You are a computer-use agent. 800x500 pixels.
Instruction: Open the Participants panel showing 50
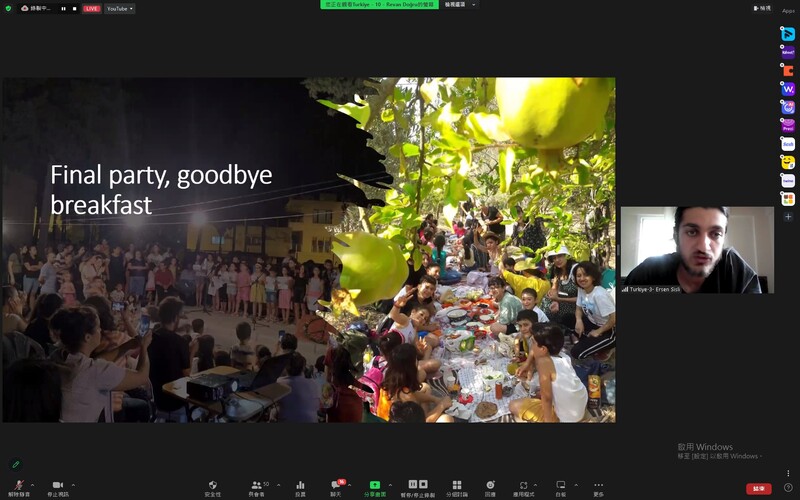point(258,488)
